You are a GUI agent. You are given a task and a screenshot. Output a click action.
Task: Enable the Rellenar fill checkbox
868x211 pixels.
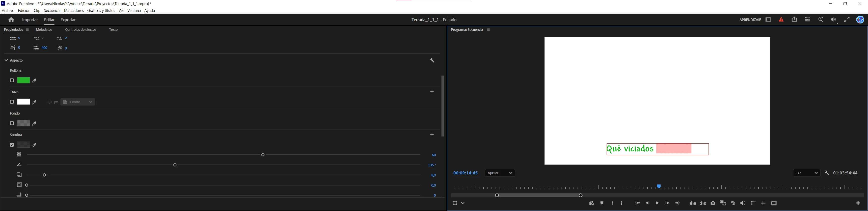coord(12,81)
